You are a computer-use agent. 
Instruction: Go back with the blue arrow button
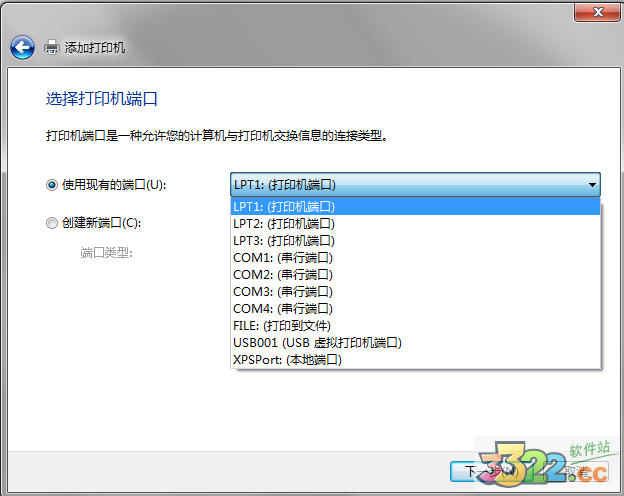click(x=22, y=47)
